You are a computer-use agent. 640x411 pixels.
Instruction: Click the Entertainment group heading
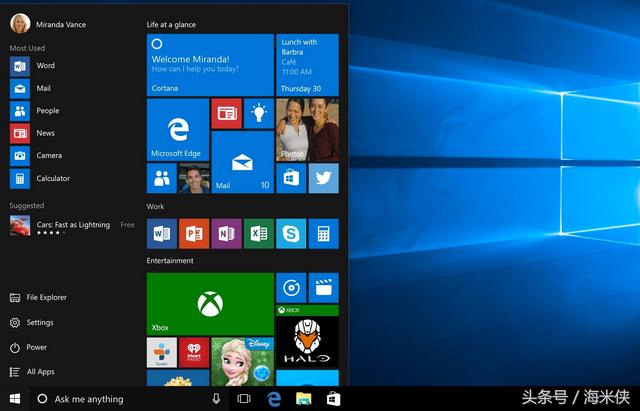tap(170, 261)
